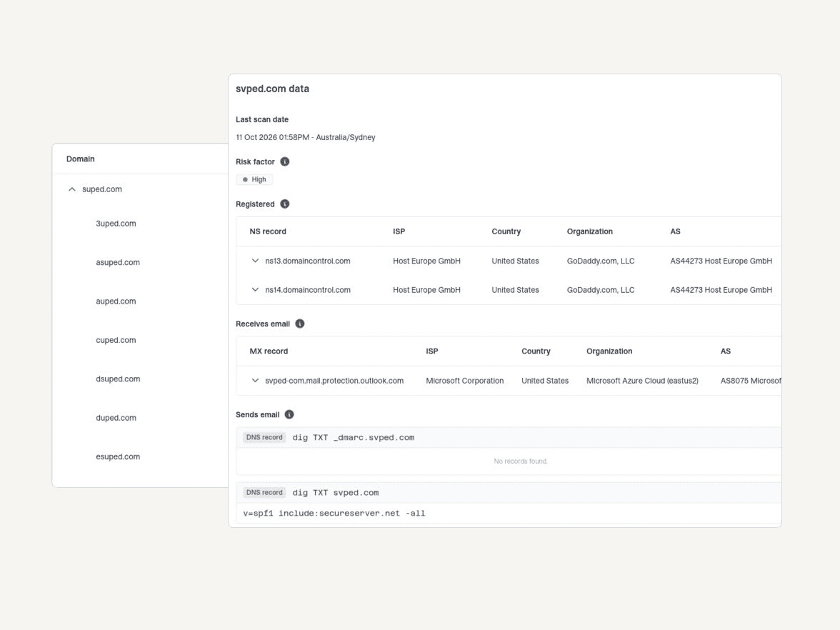
Task: Click the DNS record tag for _dmarc query
Action: (x=264, y=437)
